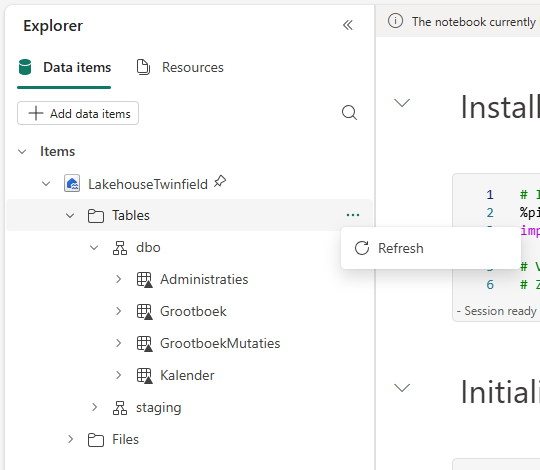540x470 pixels.
Task: Select the GrootboekMutaties table name
Action: pos(220,343)
